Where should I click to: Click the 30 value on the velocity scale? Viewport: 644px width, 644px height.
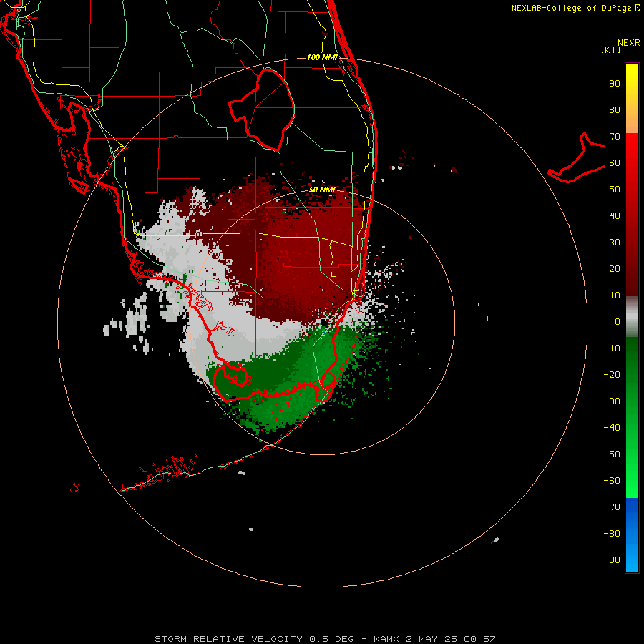pyautogui.click(x=615, y=243)
